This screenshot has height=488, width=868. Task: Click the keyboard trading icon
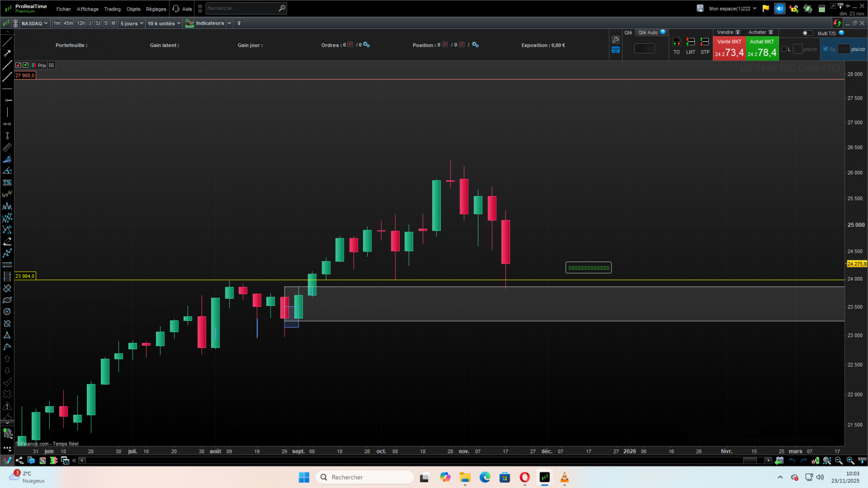coord(616,50)
